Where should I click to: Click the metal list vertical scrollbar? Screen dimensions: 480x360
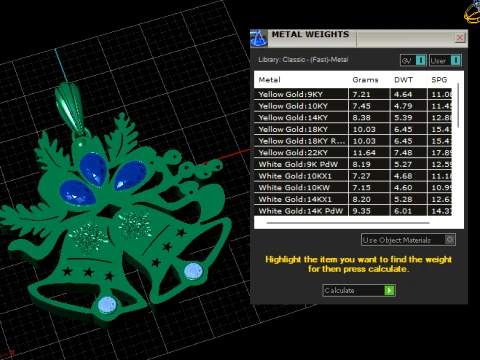tap(458, 105)
